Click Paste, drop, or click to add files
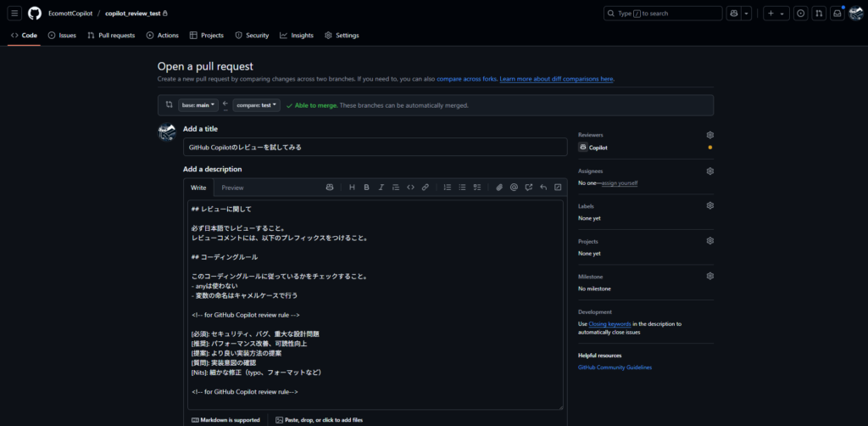The width and height of the screenshot is (868, 426). pyautogui.click(x=320, y=420)
